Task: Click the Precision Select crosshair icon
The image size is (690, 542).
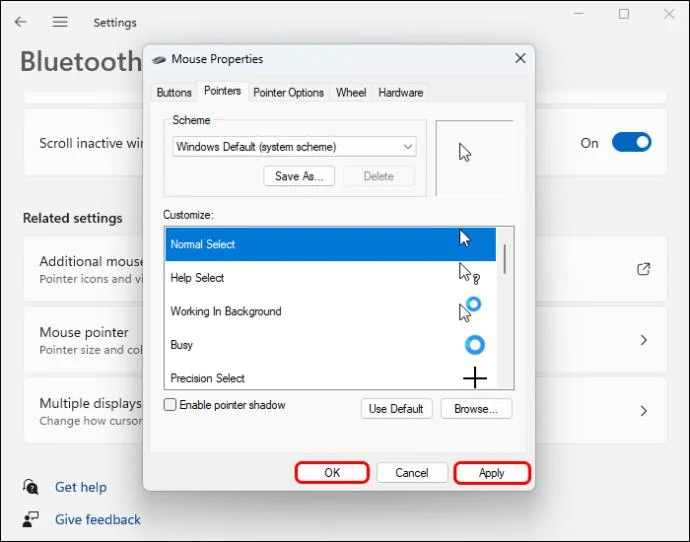Action: (475, 378)
